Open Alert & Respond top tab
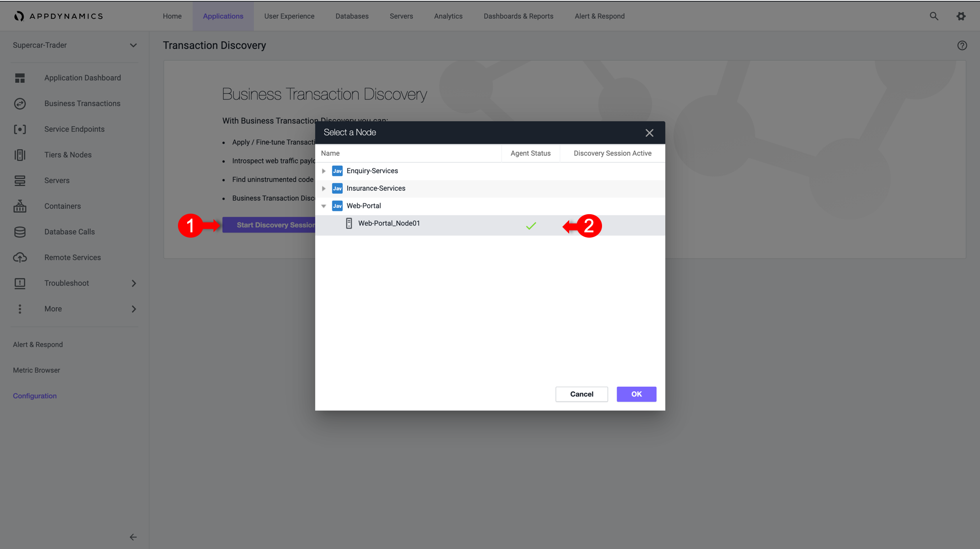Image resolution: width=980 pixels, height=549 pixels. (600, 16)
